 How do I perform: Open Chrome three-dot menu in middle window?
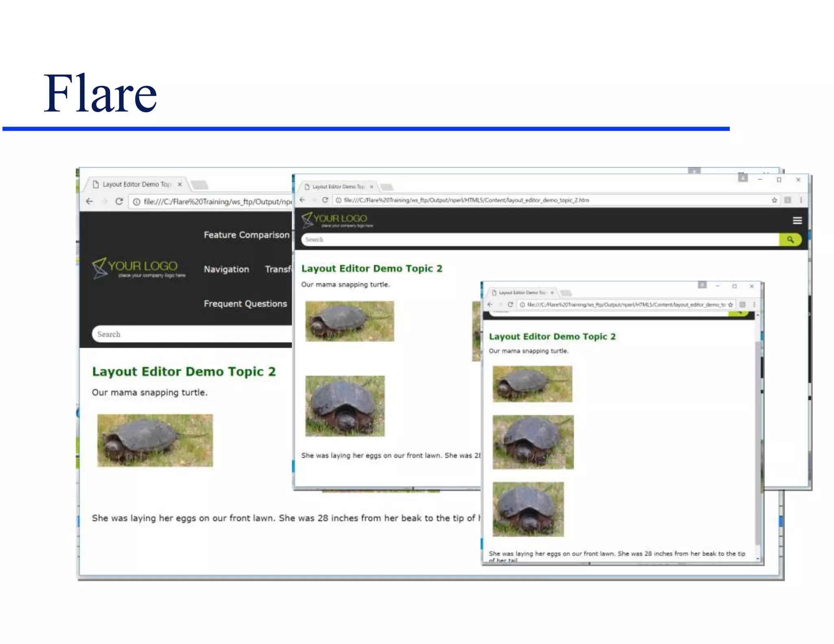[801, 200]
